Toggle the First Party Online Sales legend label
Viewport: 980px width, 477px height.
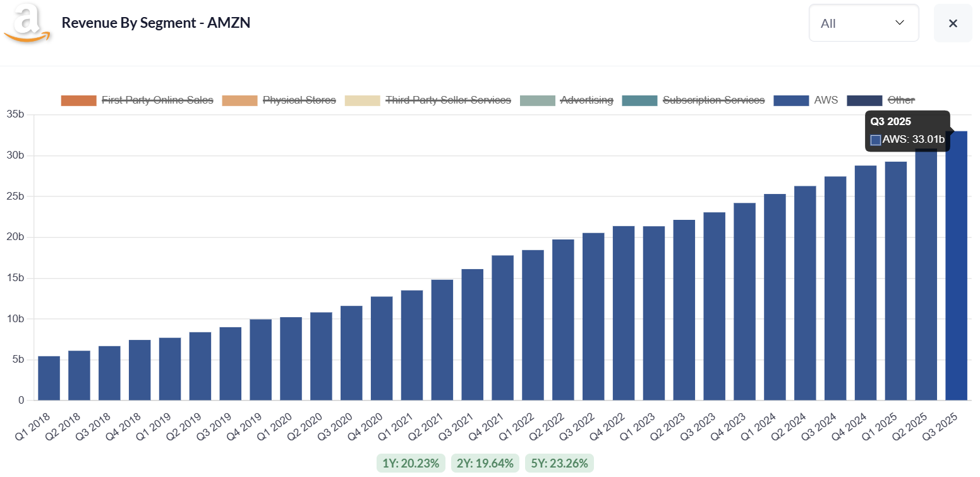[x=157, y=100]
